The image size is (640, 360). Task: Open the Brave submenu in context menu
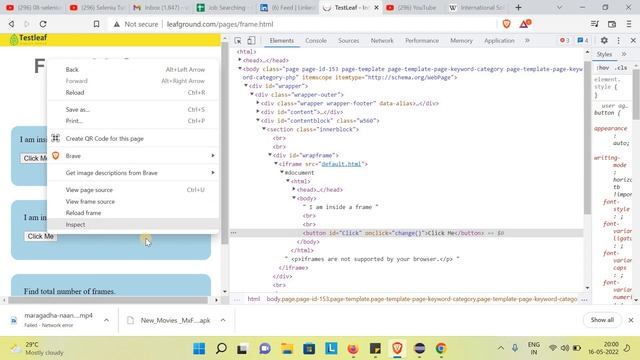(133, 156)
